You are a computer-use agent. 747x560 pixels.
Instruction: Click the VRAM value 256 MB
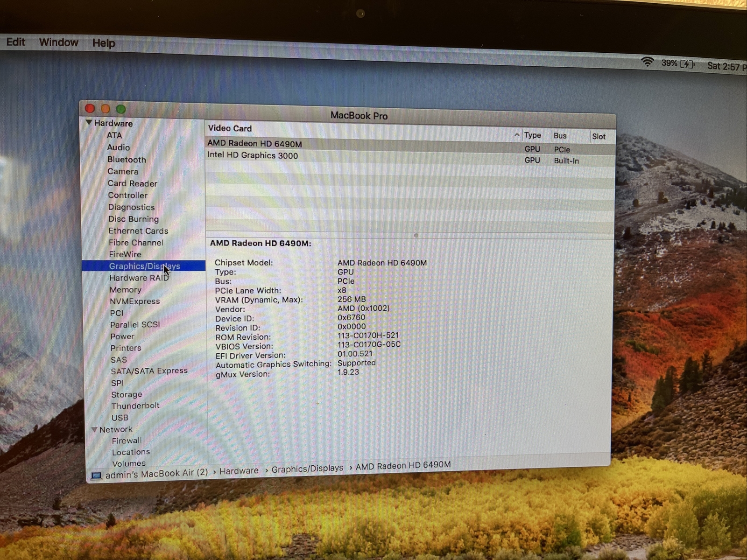(x=352, y=299)
